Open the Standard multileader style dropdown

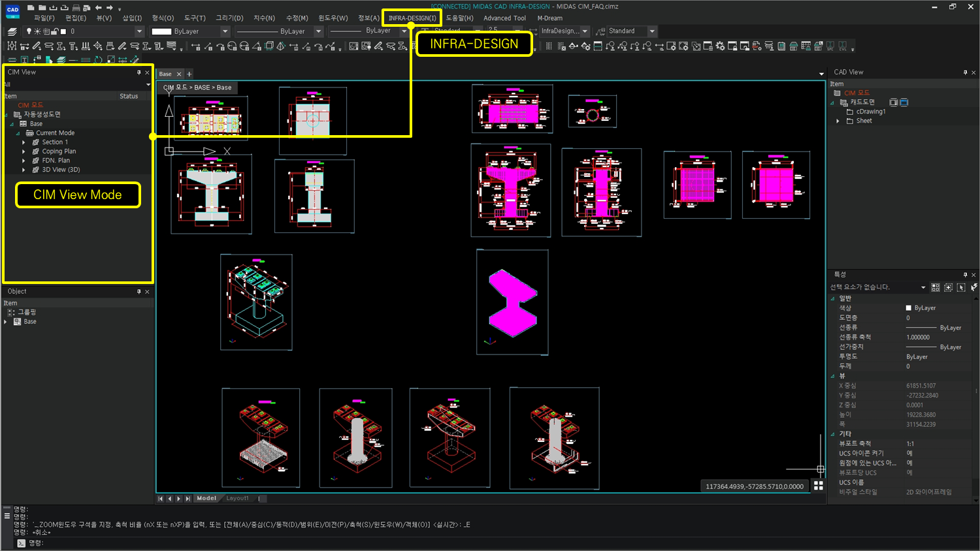click(x=652, y=31)
